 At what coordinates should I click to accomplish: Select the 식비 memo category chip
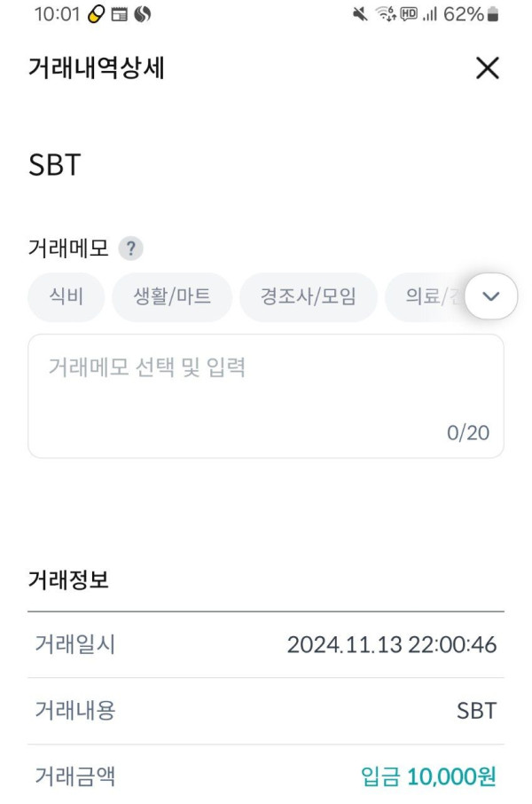point(66,296)
